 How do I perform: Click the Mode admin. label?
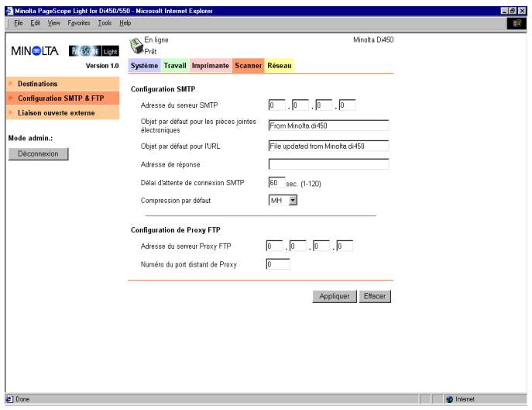pyautogui.click(x=30, y=138)
